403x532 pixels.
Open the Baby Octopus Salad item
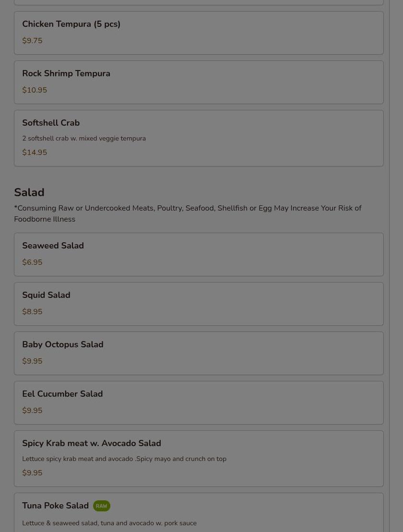(x=199, y=353)
